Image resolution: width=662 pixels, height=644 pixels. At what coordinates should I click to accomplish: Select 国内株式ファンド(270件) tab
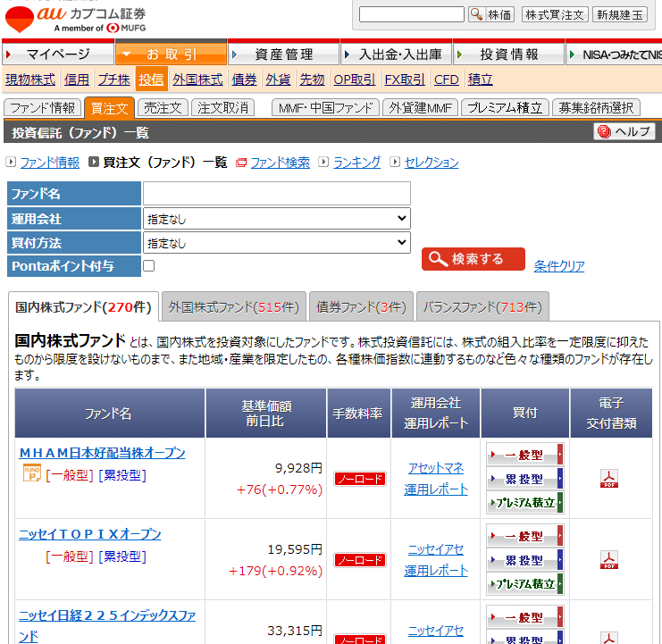[x=83, y=306]
